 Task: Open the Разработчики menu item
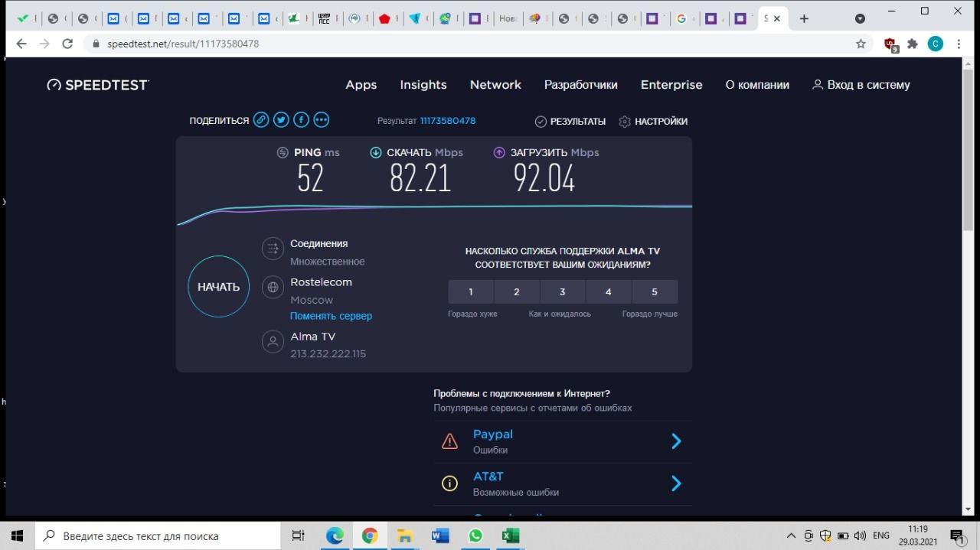(x=581, y=85)
